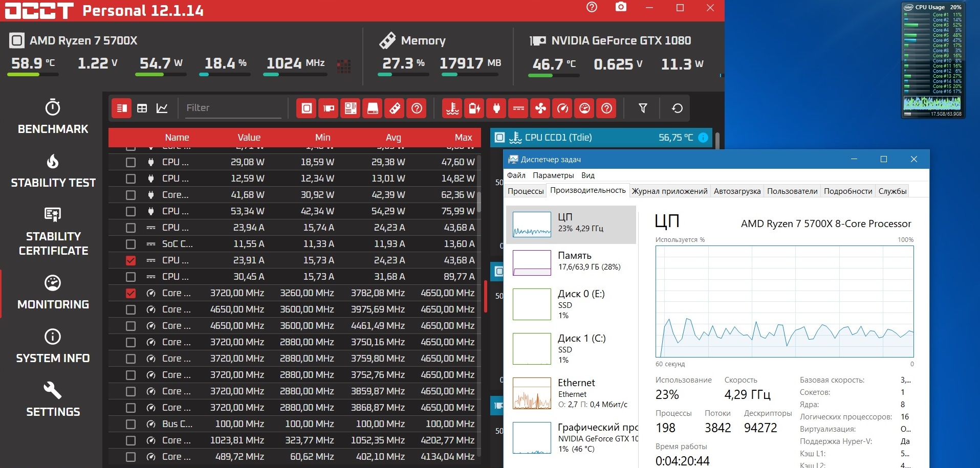Image resolution: width=980 pixels, height=468 pixels.
Task: Open the Файл menu in Task Manager
Action: tap(516, 175)
